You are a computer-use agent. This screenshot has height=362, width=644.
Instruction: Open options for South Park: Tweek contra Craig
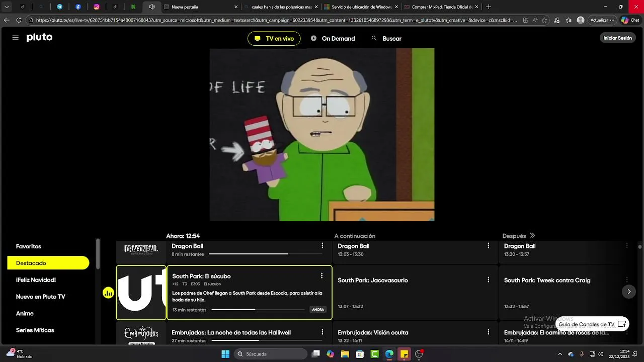coord(627,280)
